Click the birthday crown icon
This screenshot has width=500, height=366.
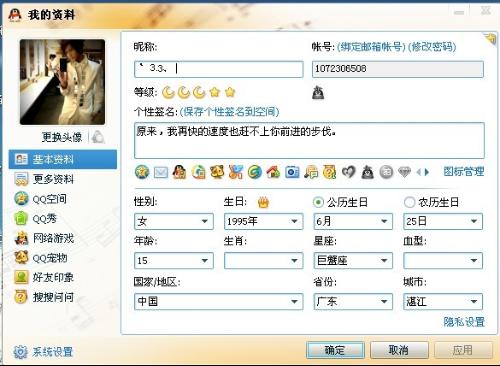coord(263,202)
